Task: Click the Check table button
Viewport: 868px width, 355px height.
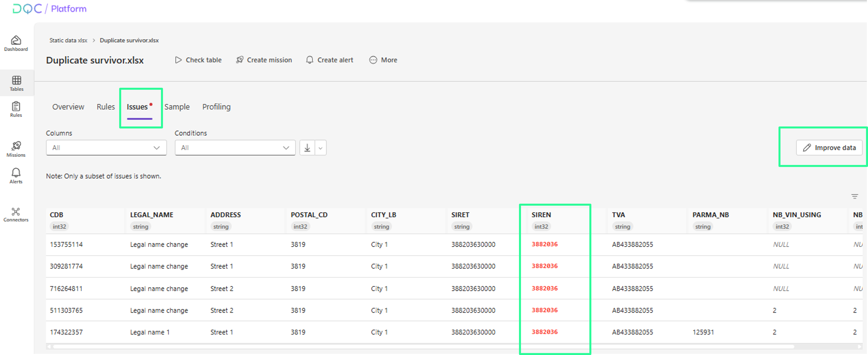Action: (x=198, y=60)
